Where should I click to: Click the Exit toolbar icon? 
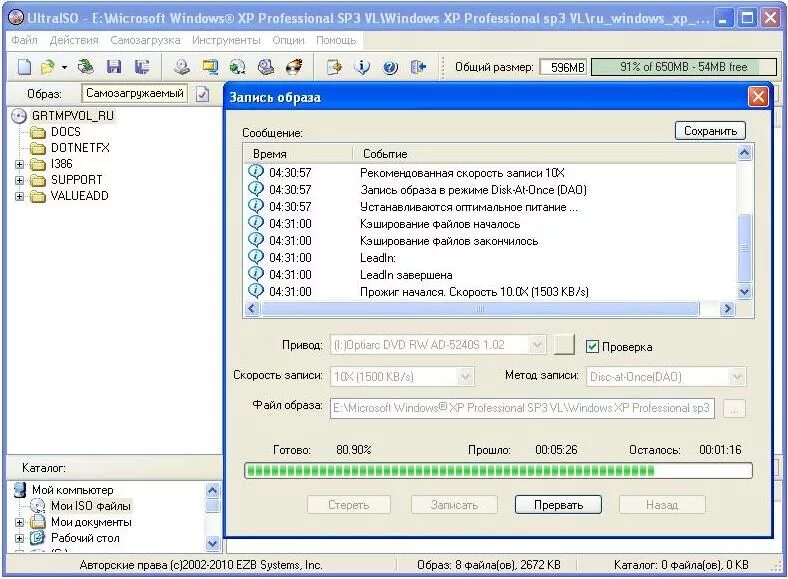[418, 67]
